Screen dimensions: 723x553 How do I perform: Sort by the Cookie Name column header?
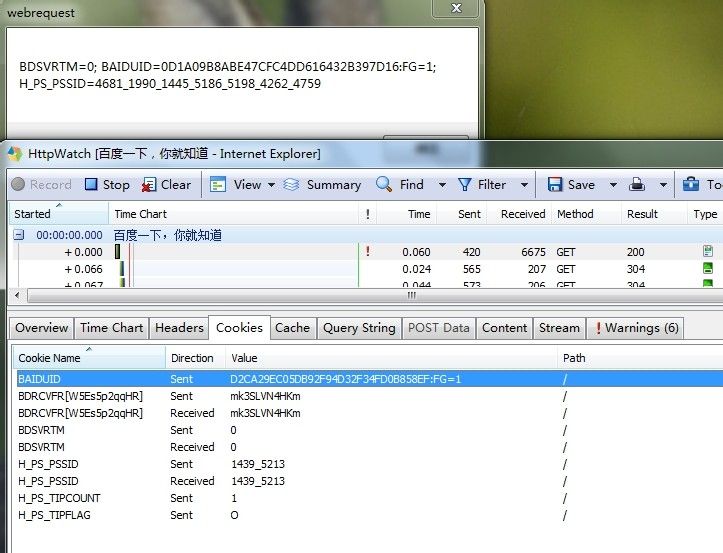(x=89, y=357)
